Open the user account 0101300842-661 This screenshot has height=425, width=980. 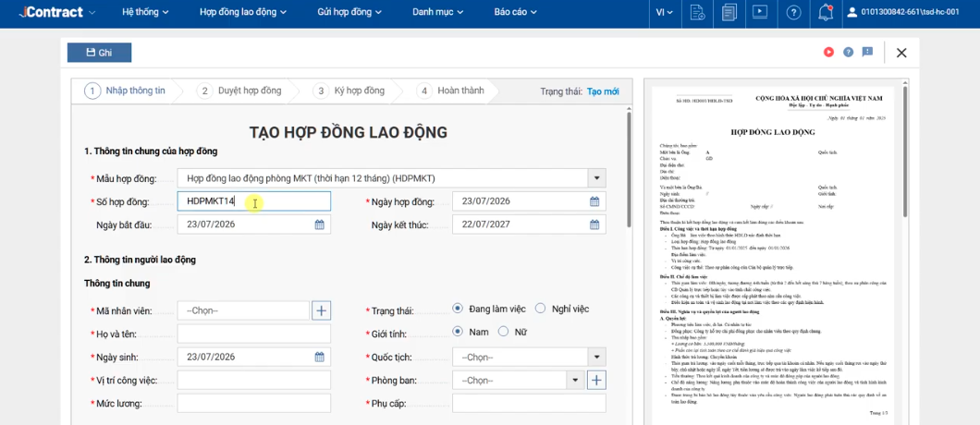903,12
